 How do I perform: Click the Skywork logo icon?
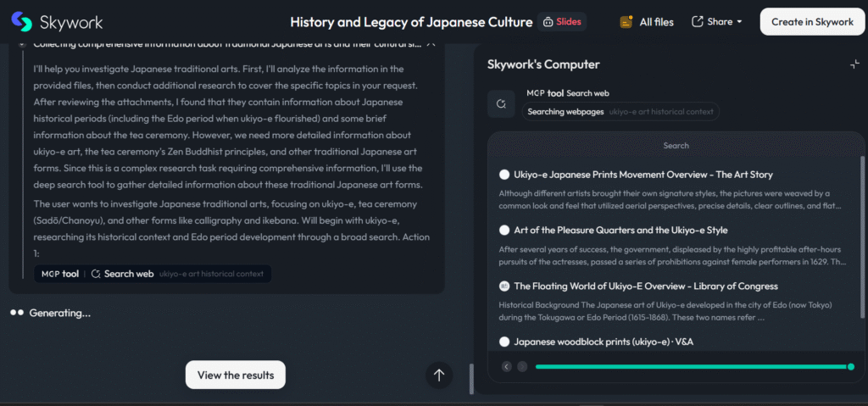pyautogui.click(x=22, y=22)
